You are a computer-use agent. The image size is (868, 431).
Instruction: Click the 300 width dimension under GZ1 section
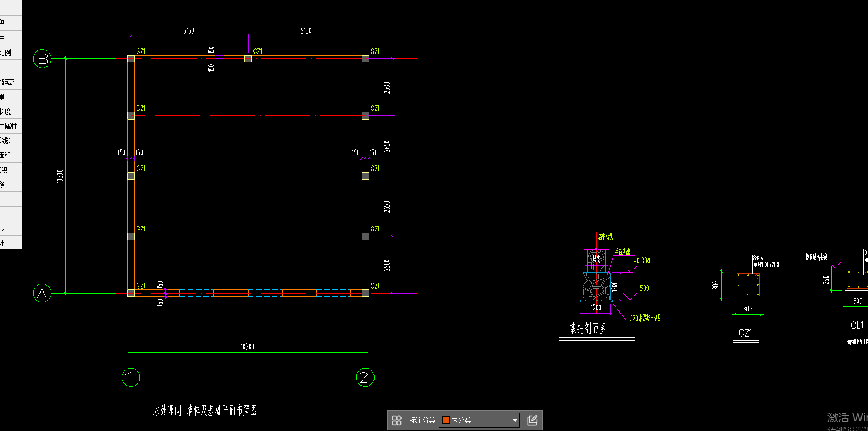click(747, 309)
